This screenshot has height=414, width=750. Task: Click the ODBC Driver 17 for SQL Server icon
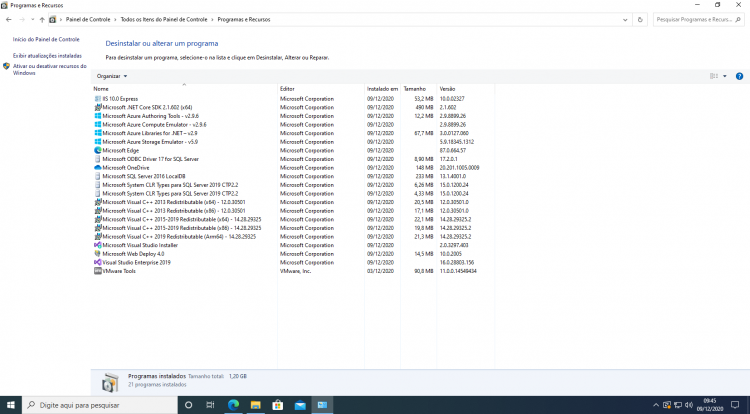tap(98, 159)
